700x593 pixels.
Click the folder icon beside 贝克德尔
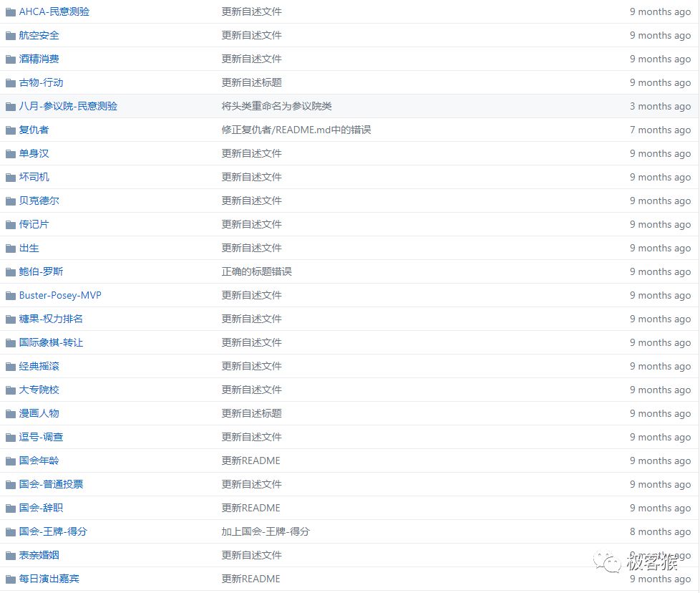click(x=11, y=201)
